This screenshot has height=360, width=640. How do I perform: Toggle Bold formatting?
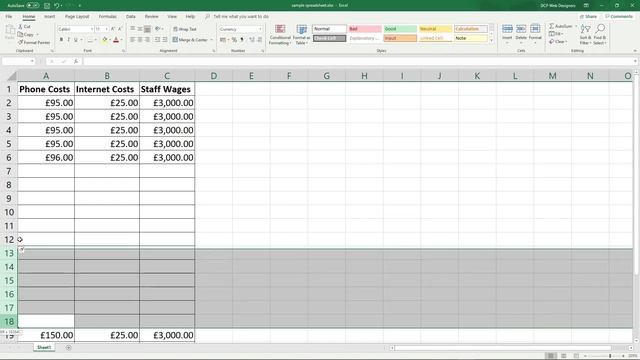61,40
